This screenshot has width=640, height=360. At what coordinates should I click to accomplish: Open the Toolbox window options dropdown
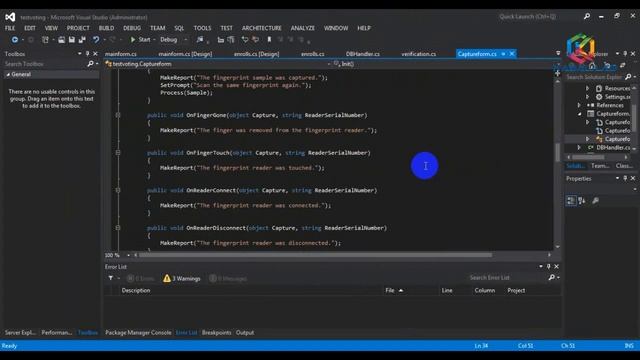point(80,53)
